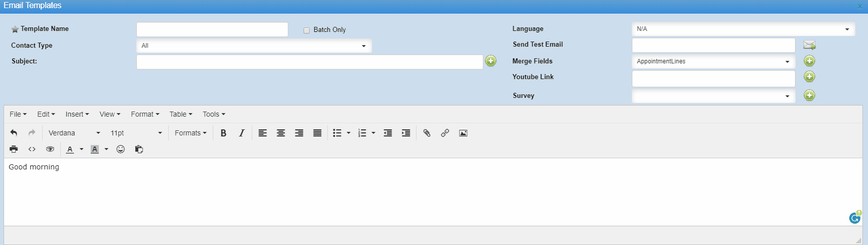
Task: Apply italic formatting
Action: tap(242, 133)
